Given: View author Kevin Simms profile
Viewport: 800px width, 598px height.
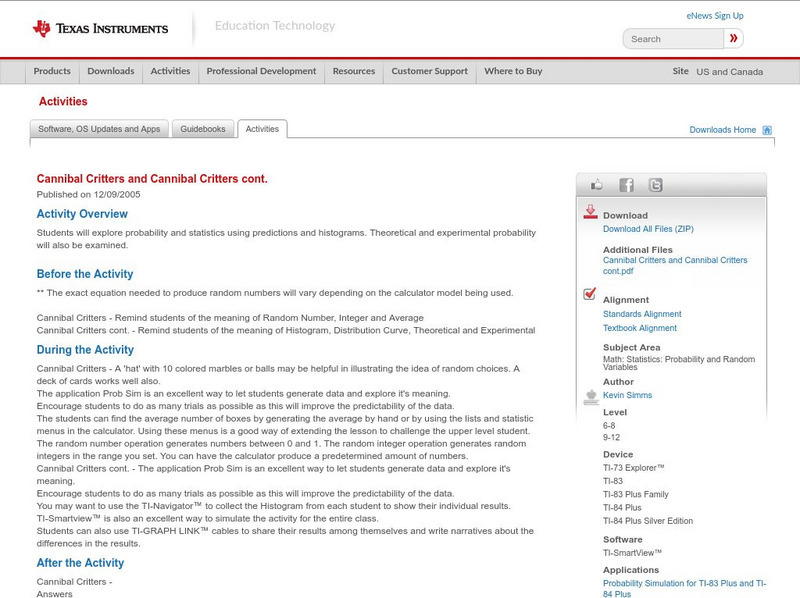Looking at the screenshot, I should tap(627, 395).
